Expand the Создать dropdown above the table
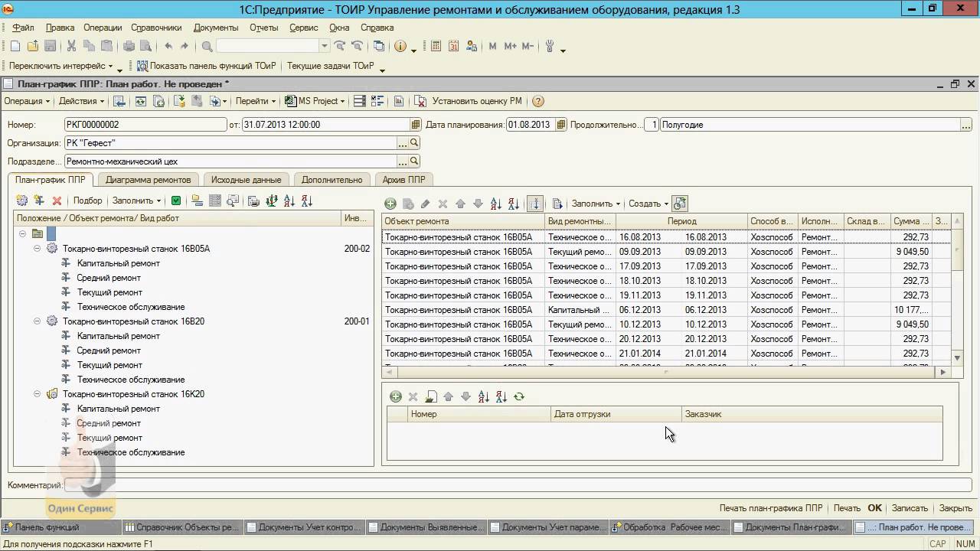 click(648, 204)
